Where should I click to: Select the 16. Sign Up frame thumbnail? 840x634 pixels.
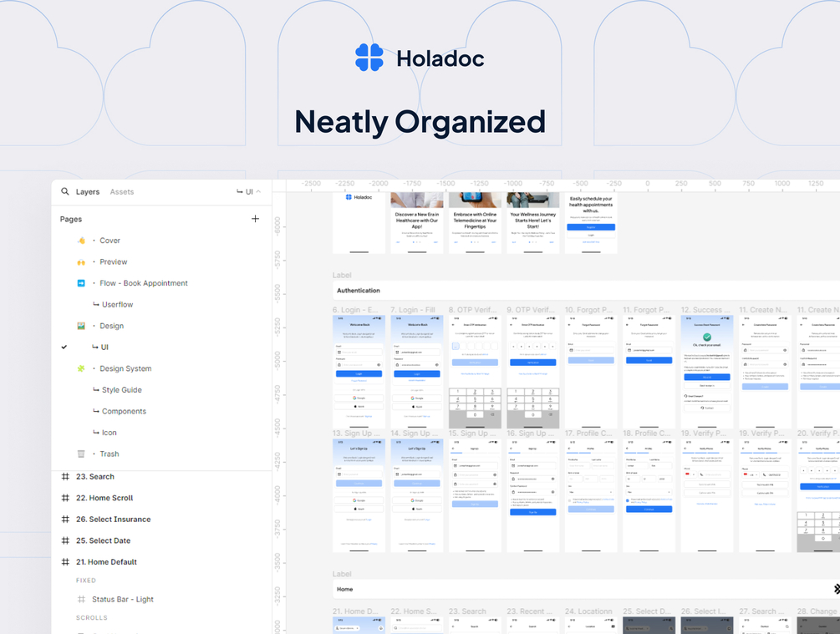[533, 495]
